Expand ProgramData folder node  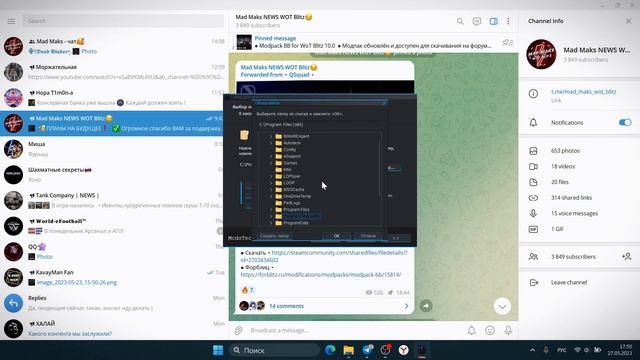(x=271, y=223)
